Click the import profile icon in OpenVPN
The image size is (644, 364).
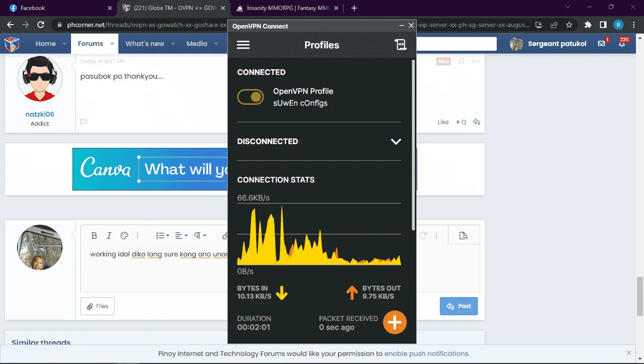coord(401,45)
